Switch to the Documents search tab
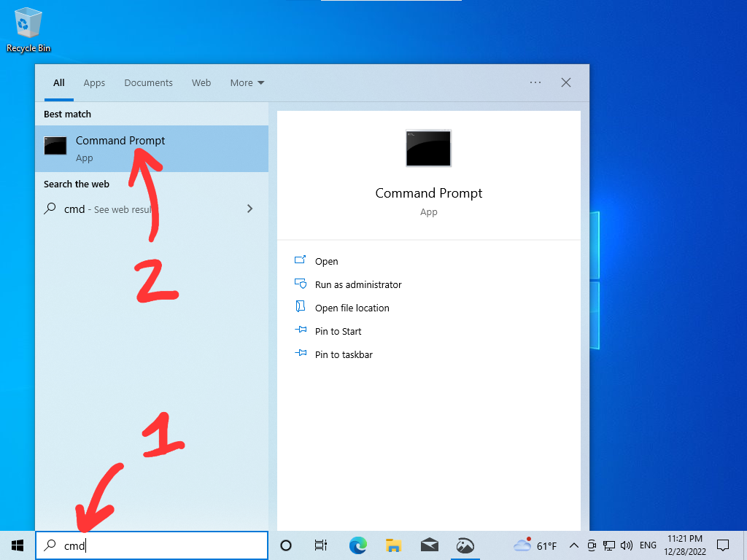Viewport: 747px width, 560px height. pos(148,83)
